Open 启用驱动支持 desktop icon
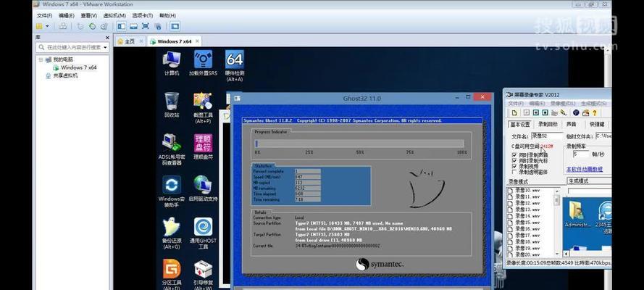The width and height of the screenshot is (644, 290). (203, 188)
